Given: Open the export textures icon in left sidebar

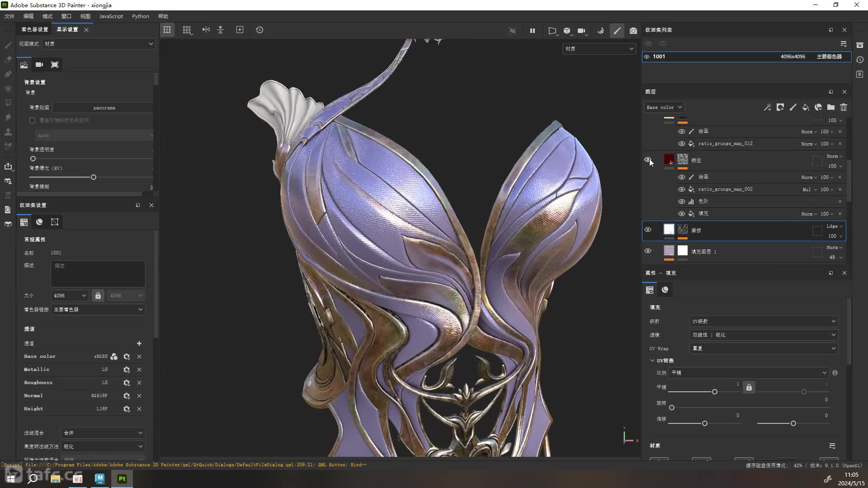Looking at the screenshot, I should pos(8,166).
